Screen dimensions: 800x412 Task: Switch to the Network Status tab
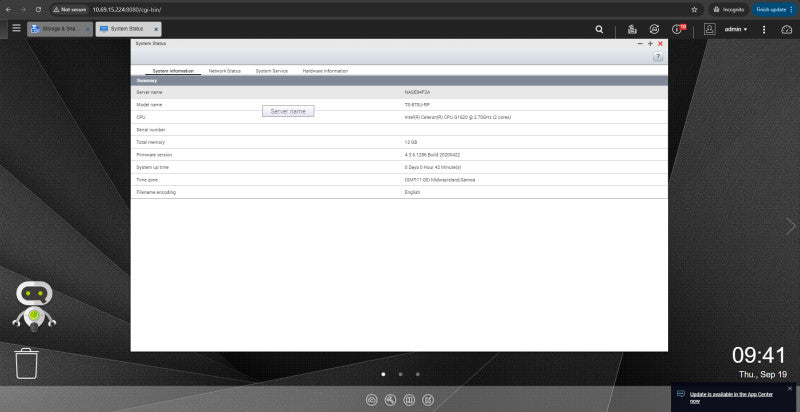tap(224, 71)
